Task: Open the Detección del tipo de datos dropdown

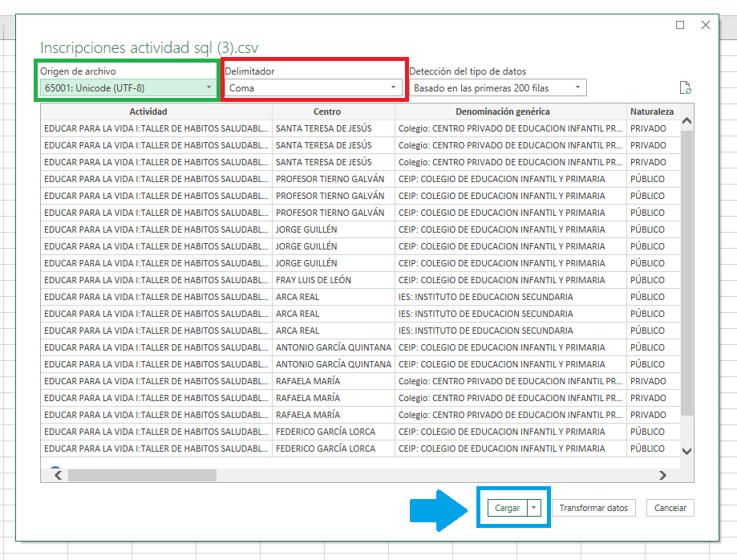Action: click(498, 88)
